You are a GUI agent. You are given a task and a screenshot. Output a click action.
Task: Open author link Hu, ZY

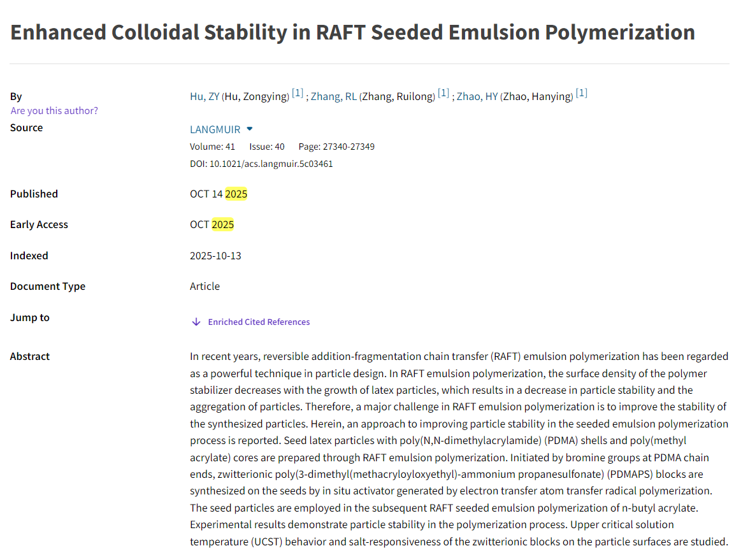click(x=205, y=97)
